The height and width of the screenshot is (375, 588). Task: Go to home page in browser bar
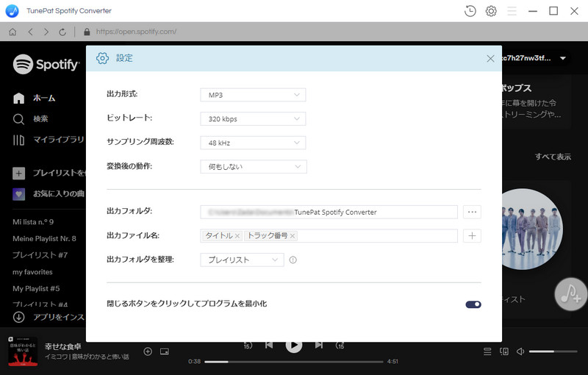[12, 32]
